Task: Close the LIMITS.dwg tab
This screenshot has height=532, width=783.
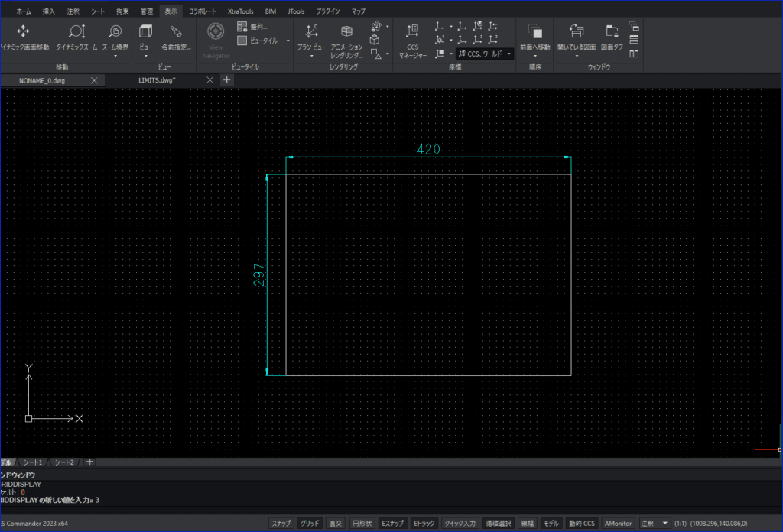Action: pyautogui.click(x=210, y=79)
